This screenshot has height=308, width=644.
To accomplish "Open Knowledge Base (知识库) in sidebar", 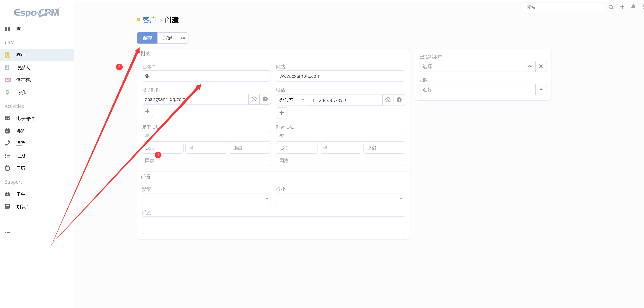I will (x=23, y=207).
